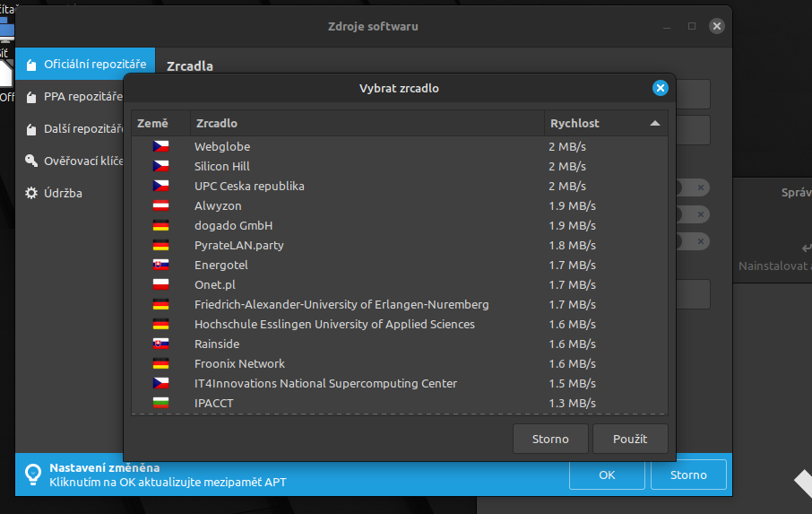Click the German flag icon beside dogado GmbH
812x514 pixels.
point(160,225)
